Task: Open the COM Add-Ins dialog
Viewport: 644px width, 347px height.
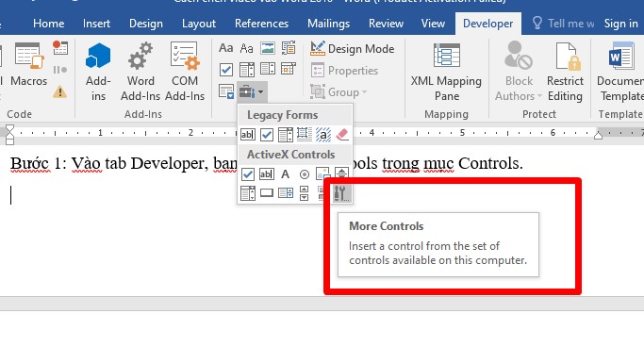Action: (185, 71)
